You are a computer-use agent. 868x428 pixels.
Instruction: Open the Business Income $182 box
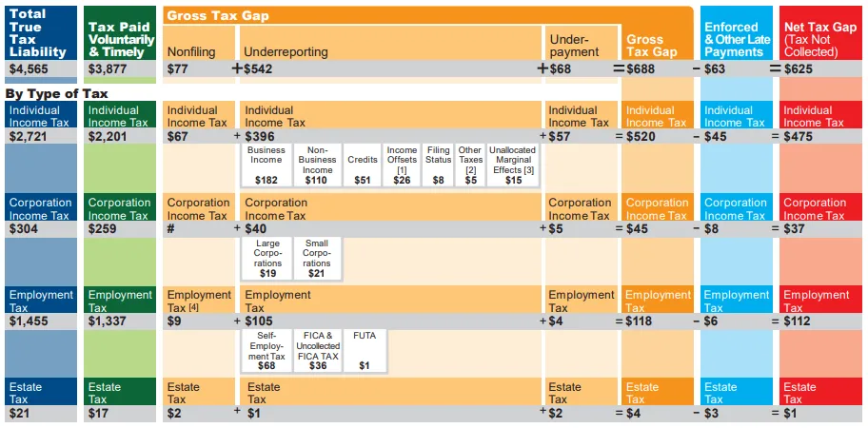(266, 165)
